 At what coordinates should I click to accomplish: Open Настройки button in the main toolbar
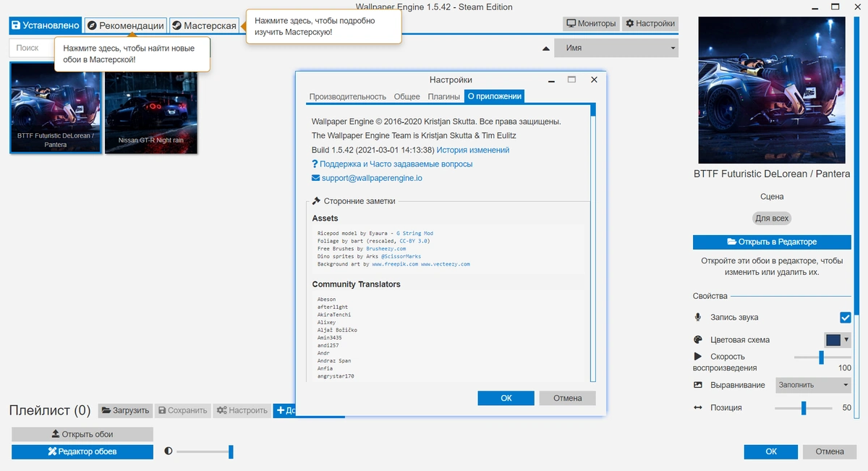coord(650,23)
